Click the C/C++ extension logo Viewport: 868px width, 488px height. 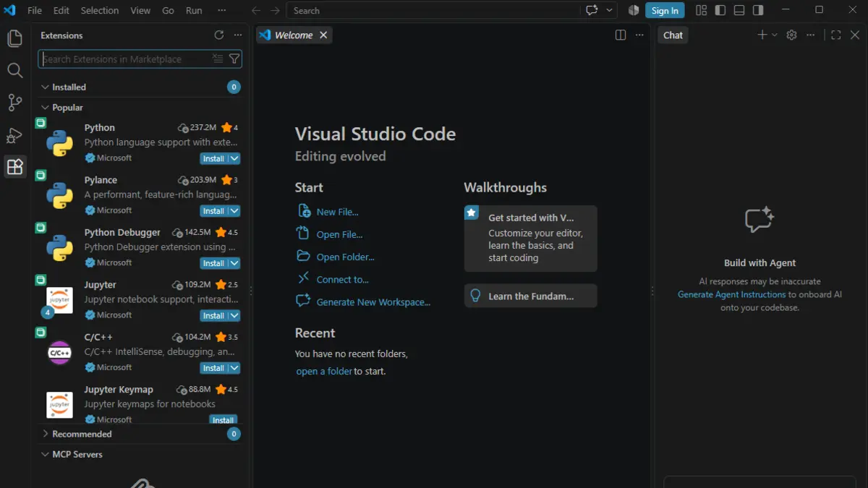coord(59,353)
